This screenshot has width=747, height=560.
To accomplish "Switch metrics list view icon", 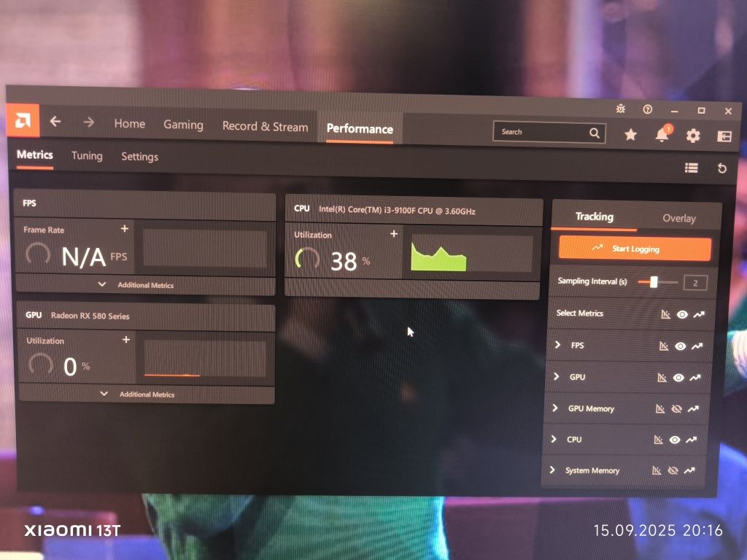I will pos(692,168).
